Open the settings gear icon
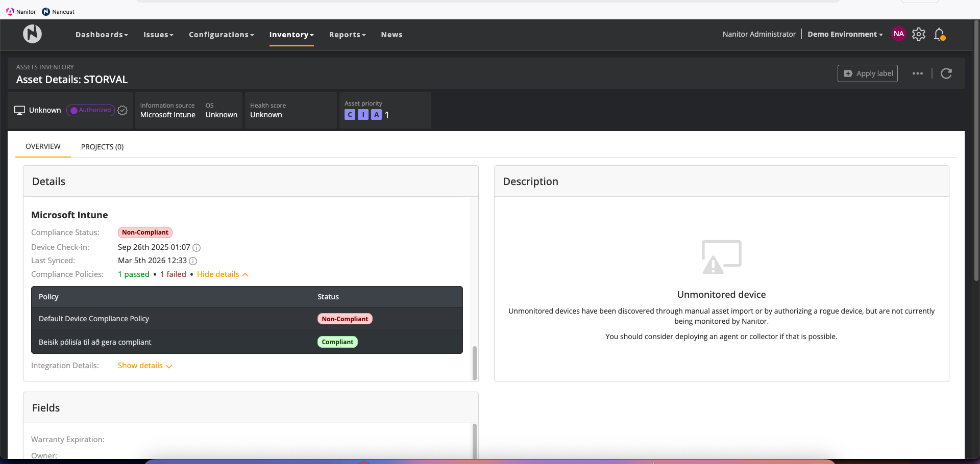 pos(919,34)
